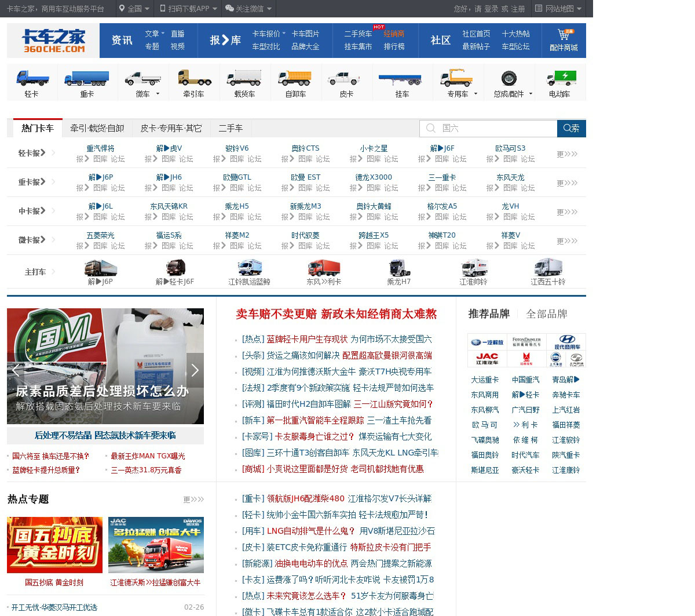The image size is (695, 616).
Task: Open the 一汽解放 brand logo
Action: 487,342
